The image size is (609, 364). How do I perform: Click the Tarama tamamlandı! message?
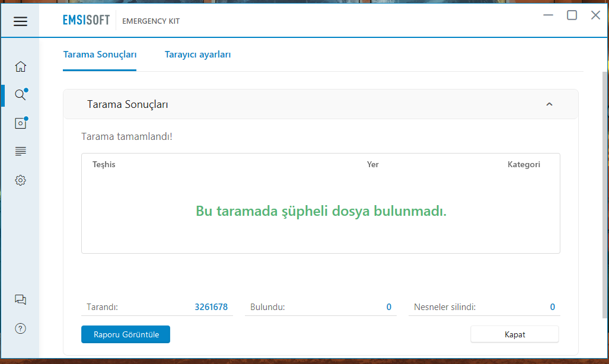pyautogui.click(x=127, y=137)
